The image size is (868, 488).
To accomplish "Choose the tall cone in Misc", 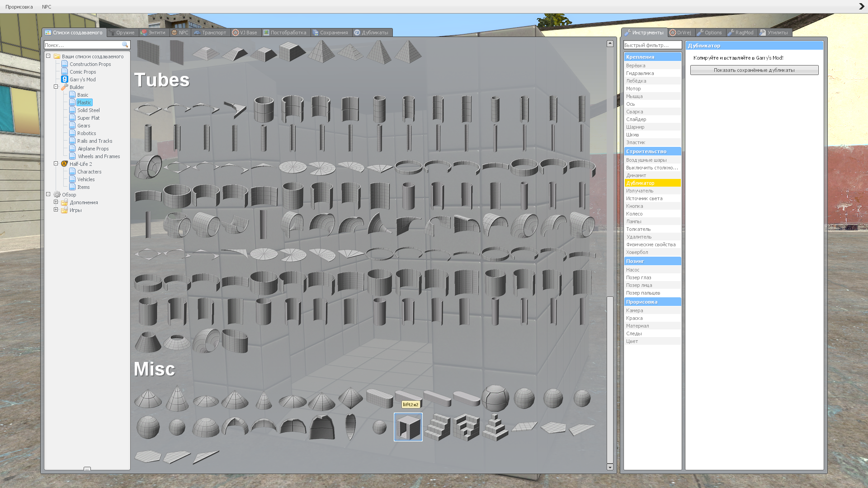I will [x=177, y=398].
